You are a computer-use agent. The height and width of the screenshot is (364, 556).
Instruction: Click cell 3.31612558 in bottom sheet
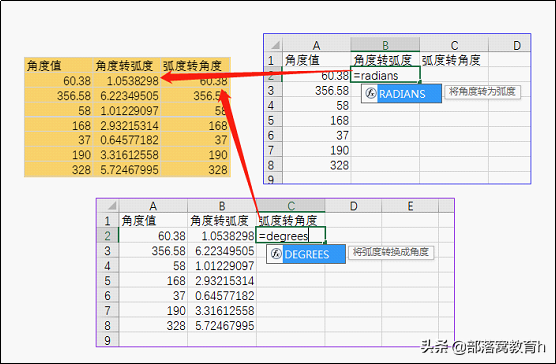pos(222,310)
